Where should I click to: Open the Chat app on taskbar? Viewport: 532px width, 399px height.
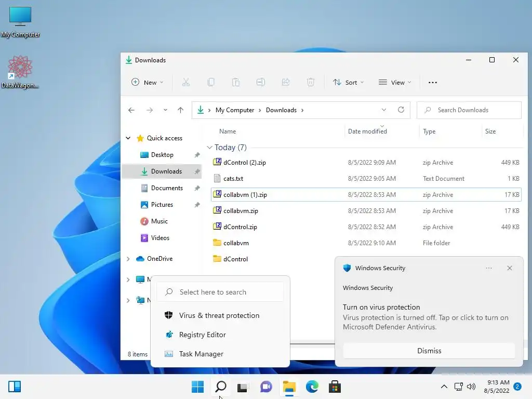pos(266,387)
